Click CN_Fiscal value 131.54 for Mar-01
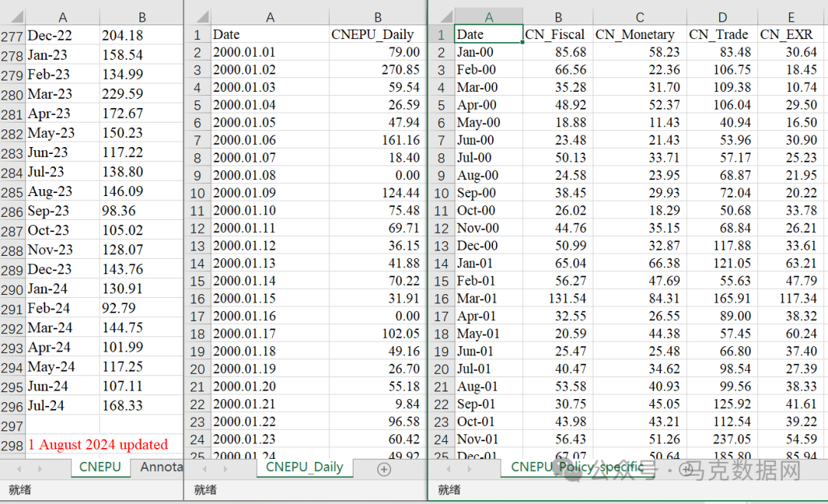This screenshot has width=828, height=504. pyautogui.click(x=557, y=299)
